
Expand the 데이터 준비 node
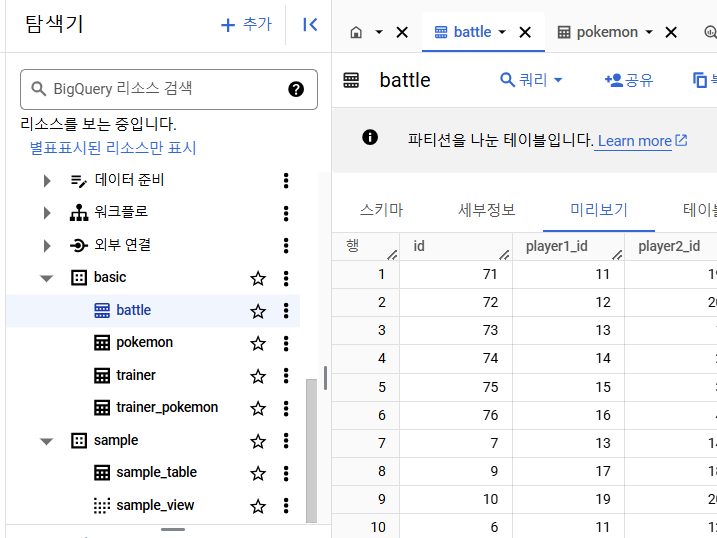click(x=47, y=181)
